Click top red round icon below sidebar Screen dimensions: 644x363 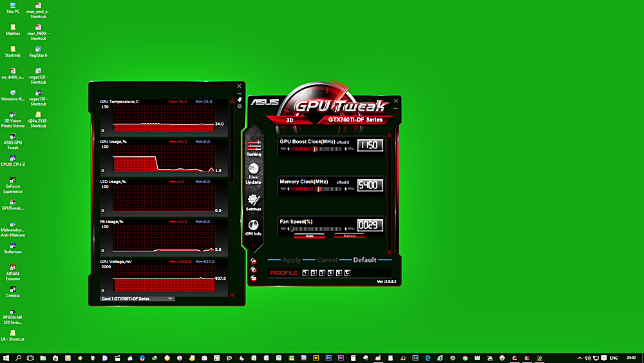(253, 261)
